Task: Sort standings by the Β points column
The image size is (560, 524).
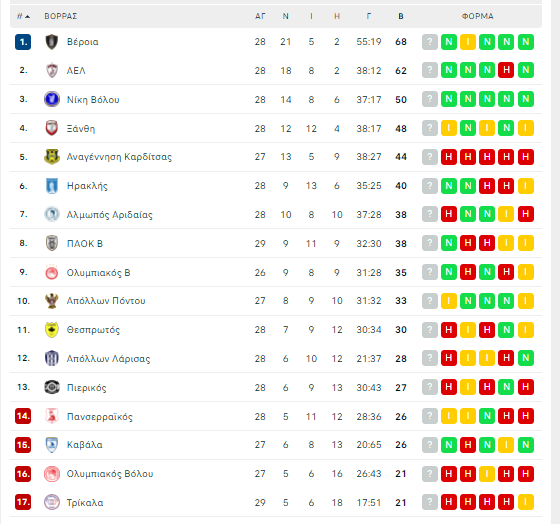Action: (401, 16)
